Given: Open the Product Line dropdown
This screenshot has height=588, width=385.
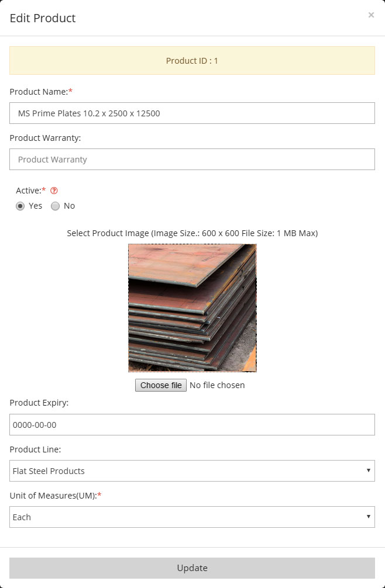Looking at the screenshot, I should tap(192, 471).
